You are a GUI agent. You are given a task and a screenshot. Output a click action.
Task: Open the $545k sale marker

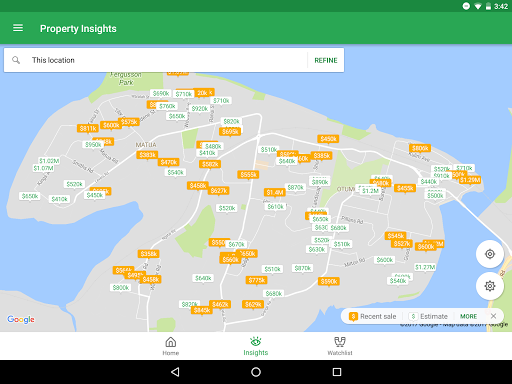tap(396, 236)
